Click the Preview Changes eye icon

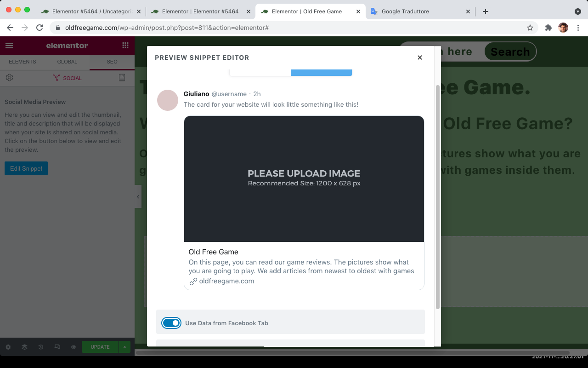click(x=73, y=347)
